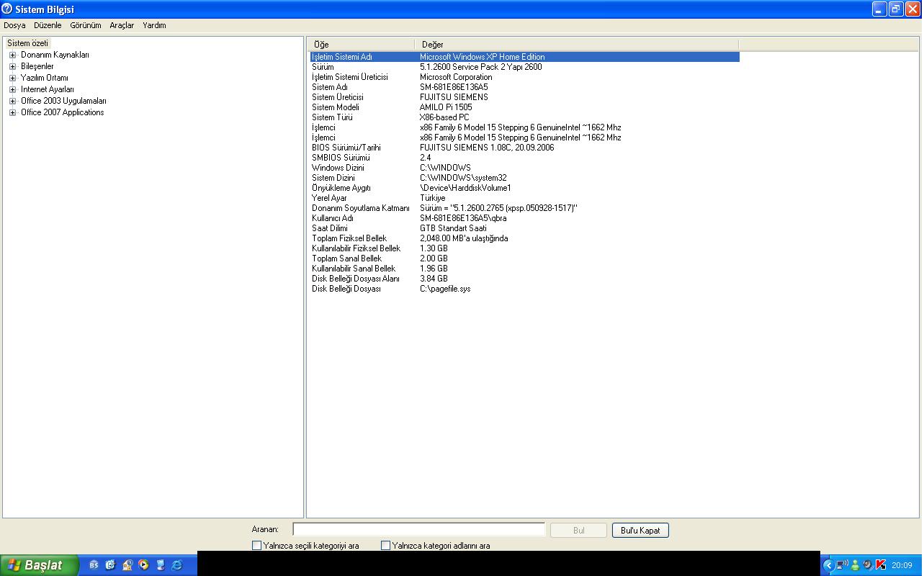The height and width of the screenshot is (576, 924).
Task: Click the Değer column header
Action: (576, 44)
